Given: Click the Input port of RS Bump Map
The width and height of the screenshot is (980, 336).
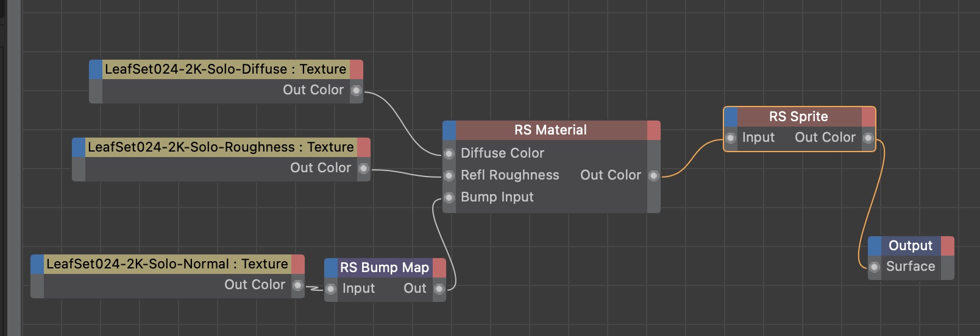Looking at the screenshot, I should click(x=331, y=289).
